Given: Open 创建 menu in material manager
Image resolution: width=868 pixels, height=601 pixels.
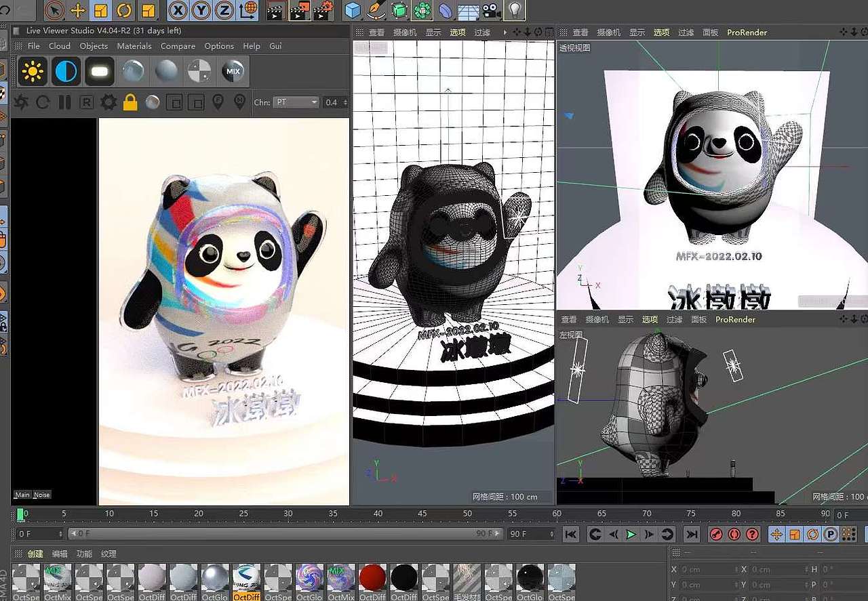Looking at the screenshot, I should point(35,554).
